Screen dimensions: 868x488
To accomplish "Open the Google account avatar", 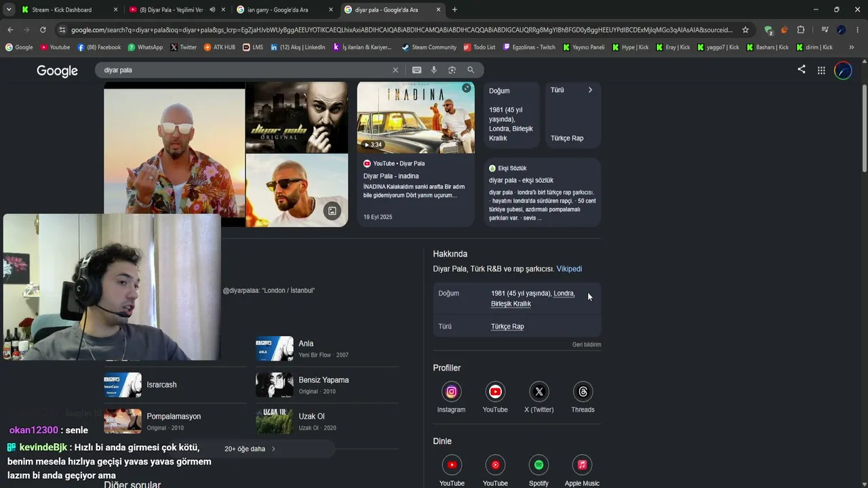I will 843,70.
